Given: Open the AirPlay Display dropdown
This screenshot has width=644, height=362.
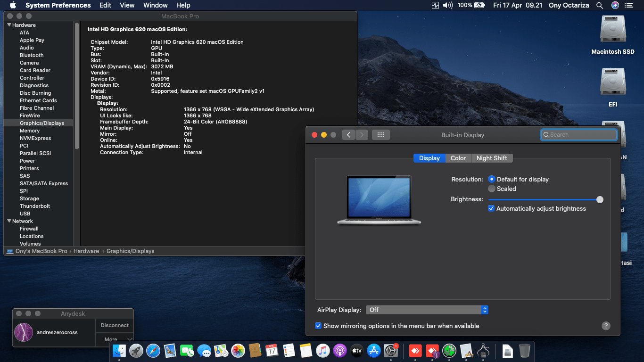Looking at the screenshot, I should coord(427,310).
